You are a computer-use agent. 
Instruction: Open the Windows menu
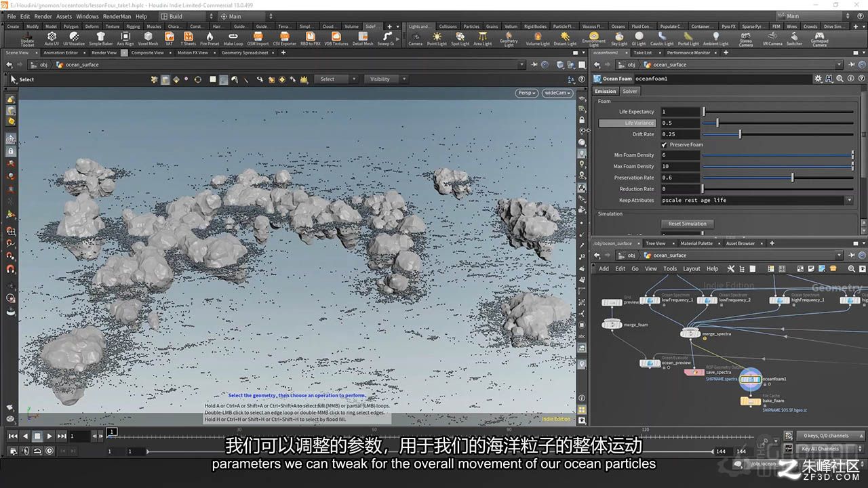[x=87, y=16]
